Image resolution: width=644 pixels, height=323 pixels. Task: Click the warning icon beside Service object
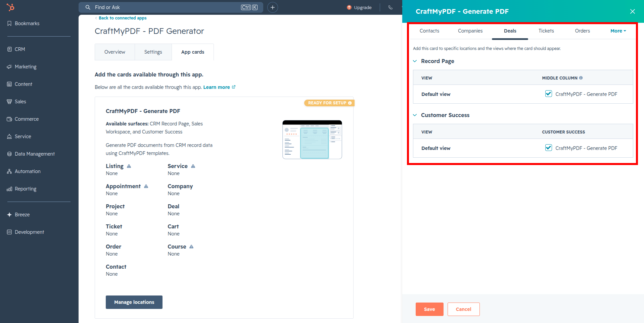tap(193, 166)
